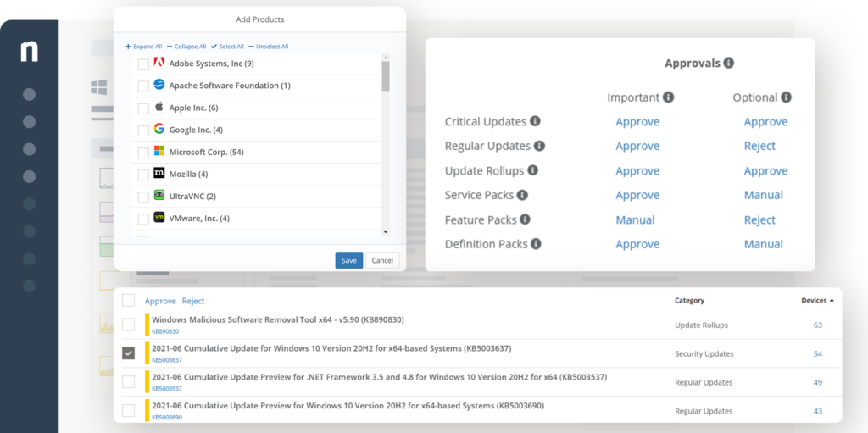Screen dimensions: 868x433
Task: Click Select All in Add Products
Action: point(227,47)
